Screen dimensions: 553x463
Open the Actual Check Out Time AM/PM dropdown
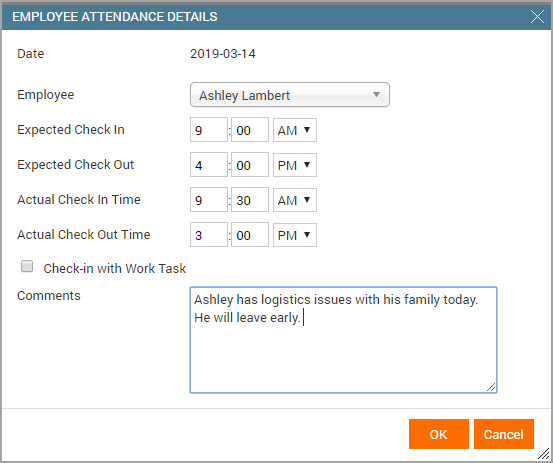click(294, 235)
